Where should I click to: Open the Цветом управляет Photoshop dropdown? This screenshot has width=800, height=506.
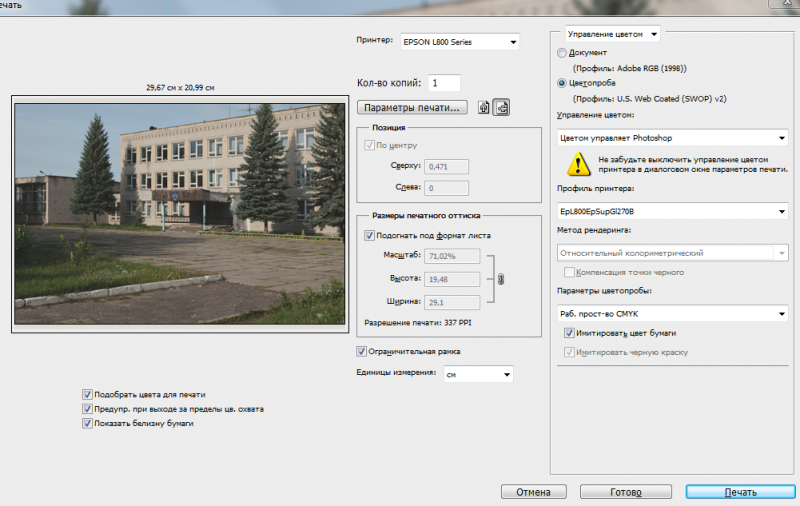coord(672,138)
